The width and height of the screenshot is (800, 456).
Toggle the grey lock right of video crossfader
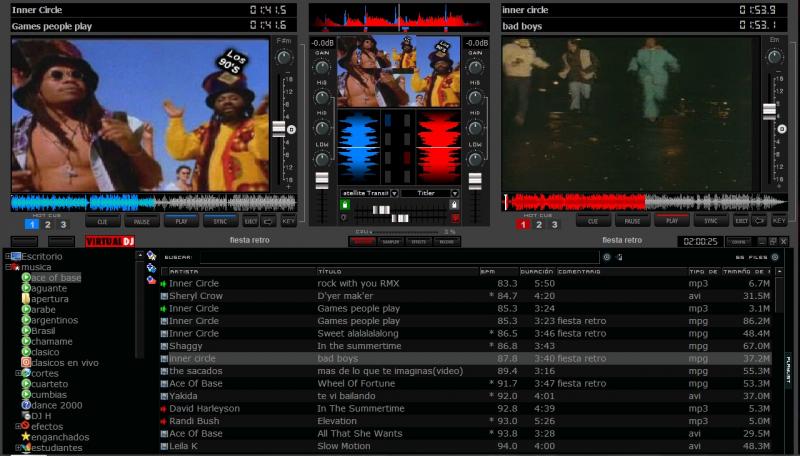pos(454,205)
